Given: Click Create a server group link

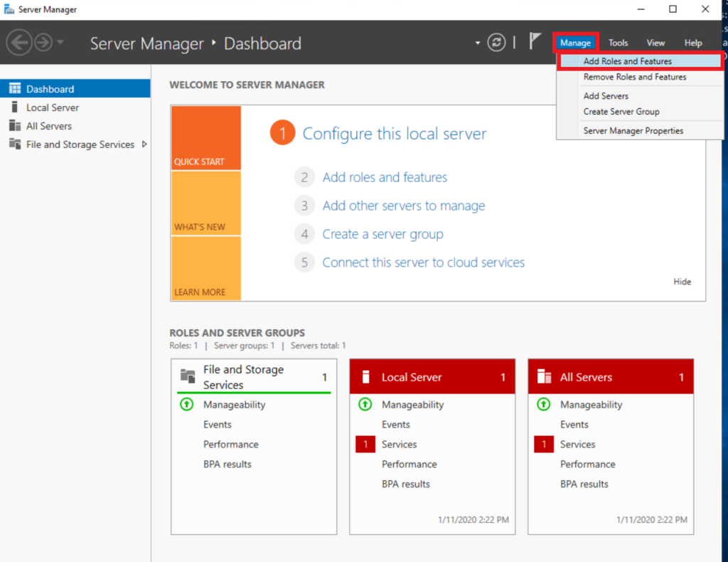Looking at the screenshot, I should 382,234.
